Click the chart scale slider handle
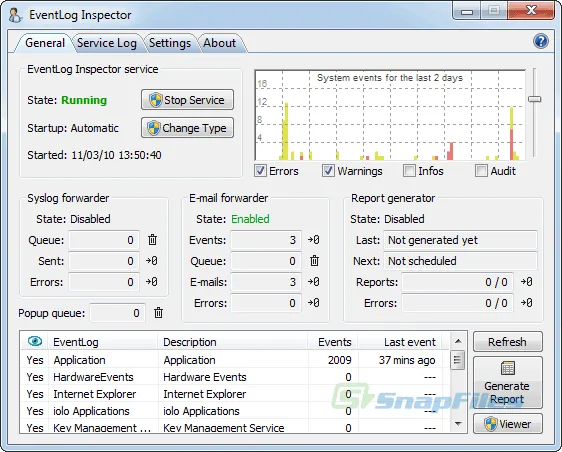Image resolution: width=562 pixels, height=452 pixels. (534, 99)
